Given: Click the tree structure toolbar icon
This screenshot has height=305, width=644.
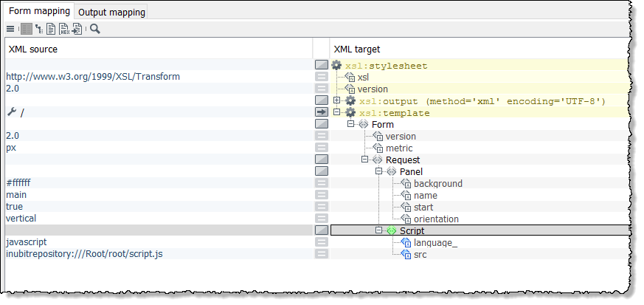Looking at the screenshot, I should [38, 29].
